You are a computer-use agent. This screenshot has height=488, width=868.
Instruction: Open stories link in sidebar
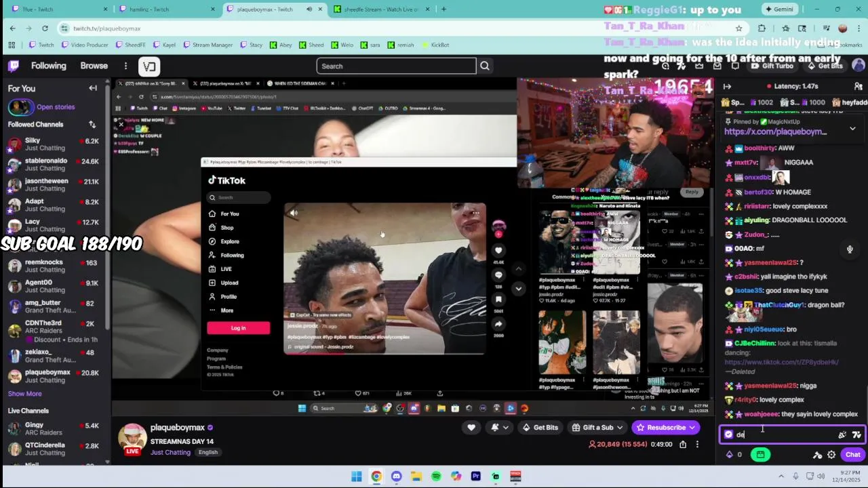pyautogui.click(x=56, y=107)
